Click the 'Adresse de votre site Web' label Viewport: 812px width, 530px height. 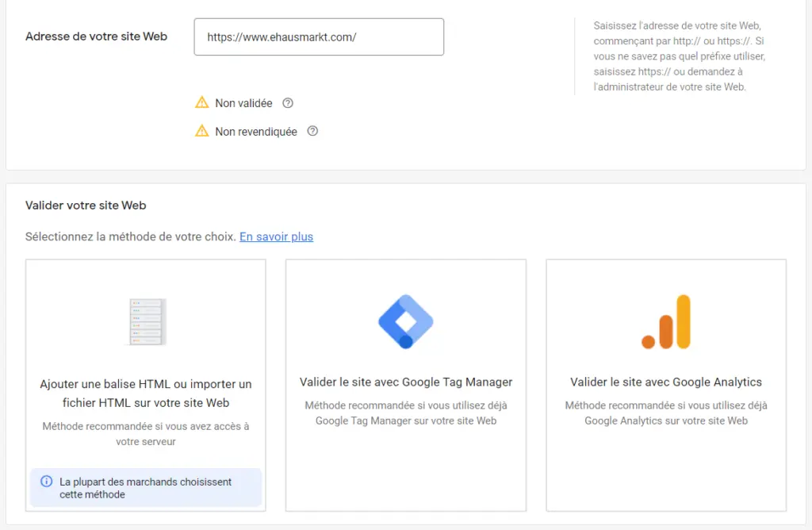(x=96, y=36)
